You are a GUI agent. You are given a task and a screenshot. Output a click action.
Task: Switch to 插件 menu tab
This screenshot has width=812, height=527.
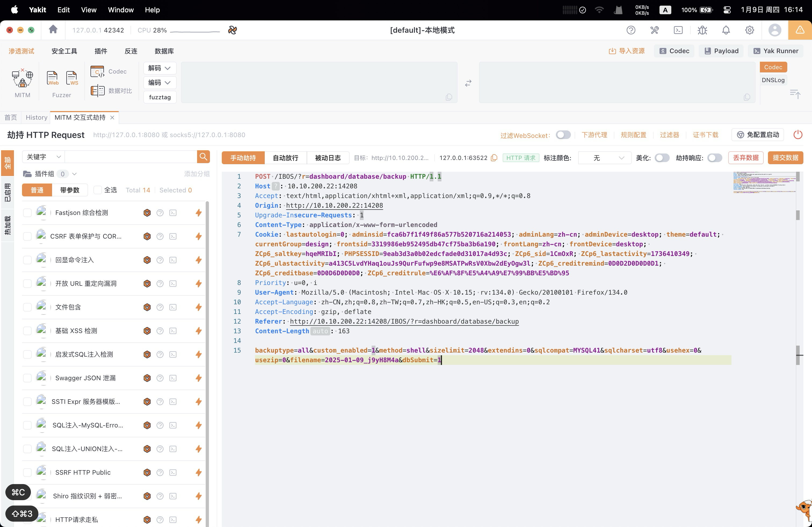[x=101, y=51]
